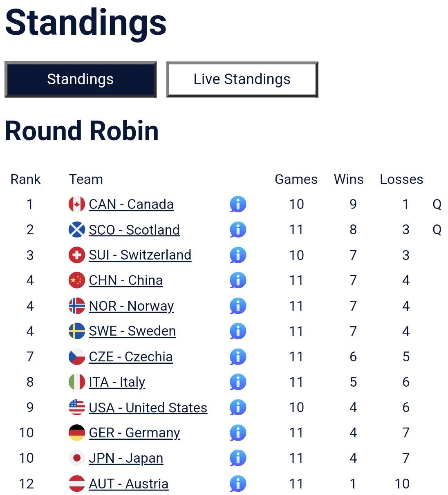Show info for Italy's team
This screenshot has width=448, height=495.
238,382
